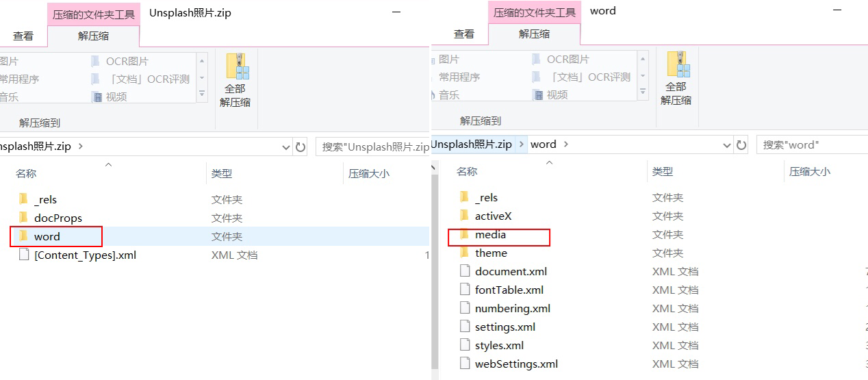This screenshot has width=868, height=380.
Task: Choose 视频 destination in left window
Action: 109,97
